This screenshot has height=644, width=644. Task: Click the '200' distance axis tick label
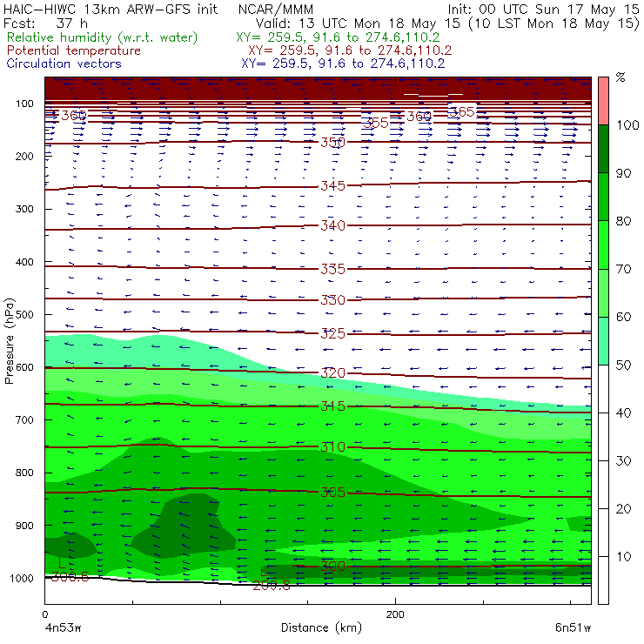tap(395, 614)
